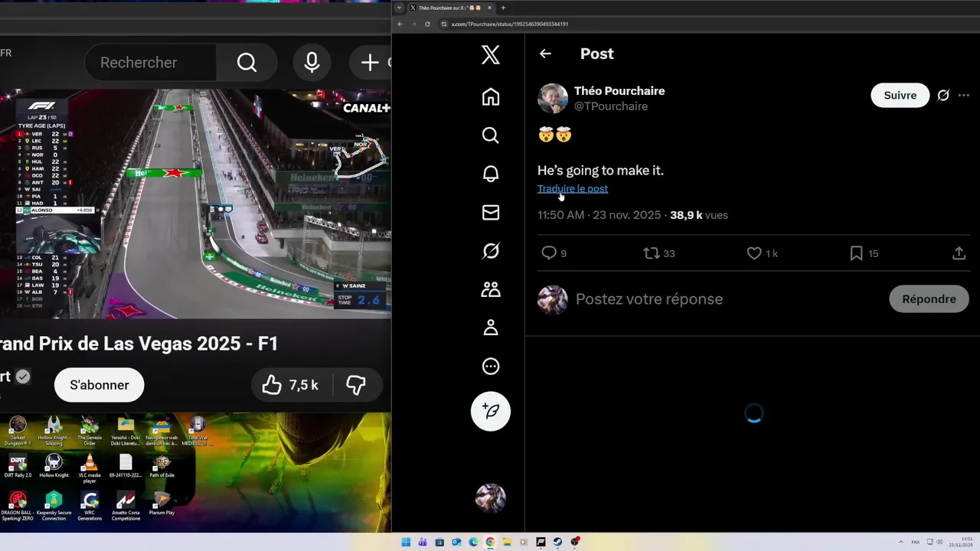Open Total War MEDIEVAL II shortcut
The image size is (980, 551).
coord(198,432)
